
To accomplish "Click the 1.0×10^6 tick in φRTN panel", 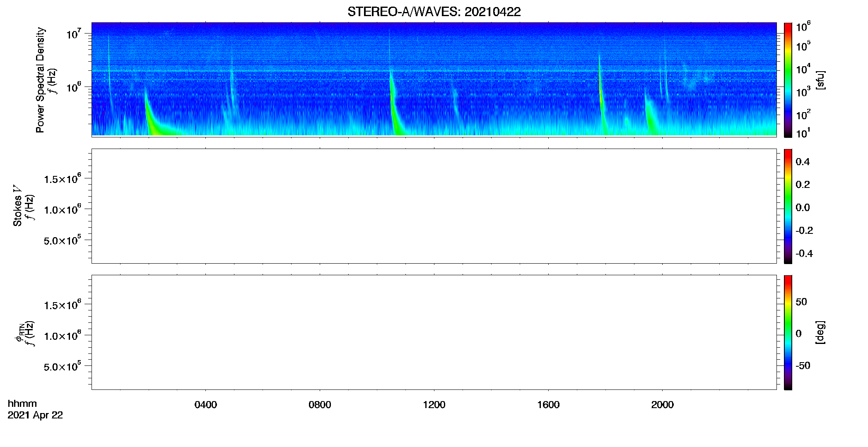I will [63, 335].
